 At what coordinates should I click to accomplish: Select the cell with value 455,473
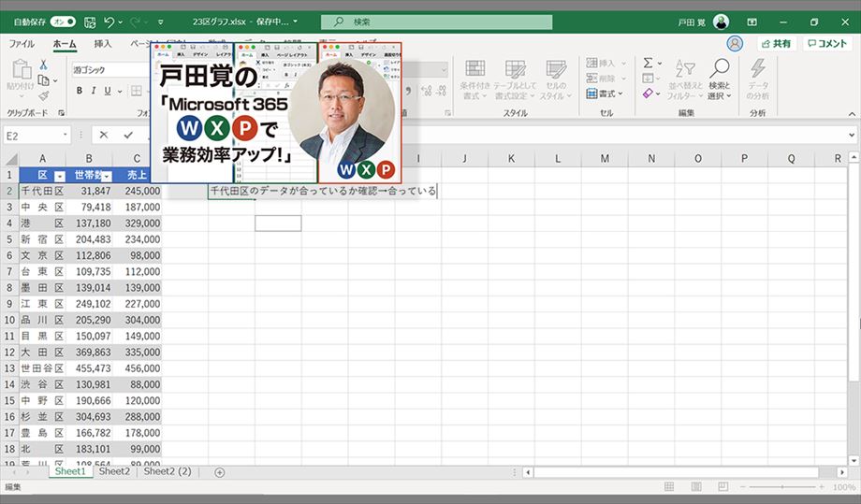pyautogui.click(x=89, y=368)
